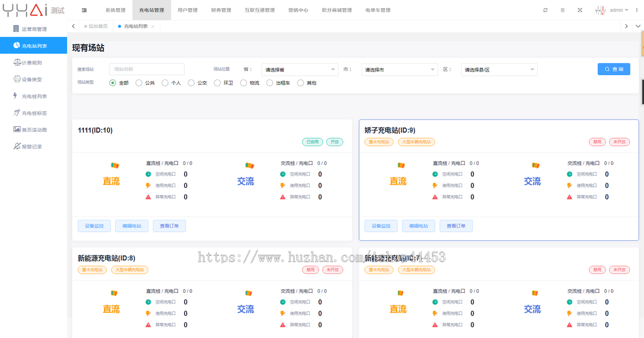Click the 未开放 badge on 新能源充电站(ID:8)
Screen dimensions: 644x338
333,270
